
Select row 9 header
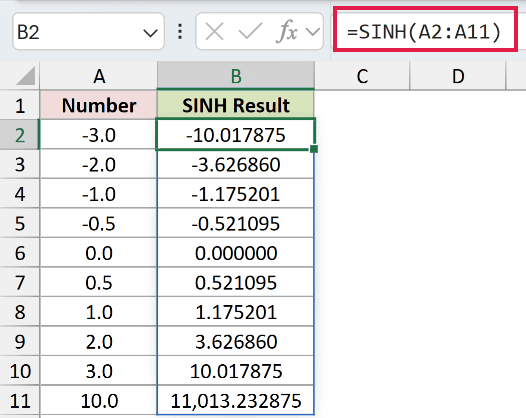click(x=19, y=341)
